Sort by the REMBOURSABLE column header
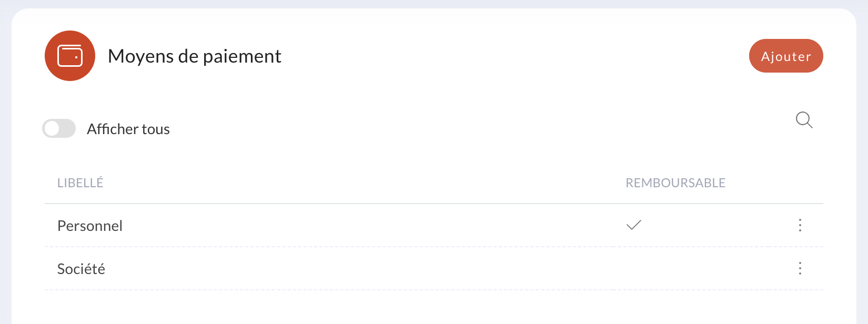The height and width of the screenshot is (324, 868). tap(675, 183)
